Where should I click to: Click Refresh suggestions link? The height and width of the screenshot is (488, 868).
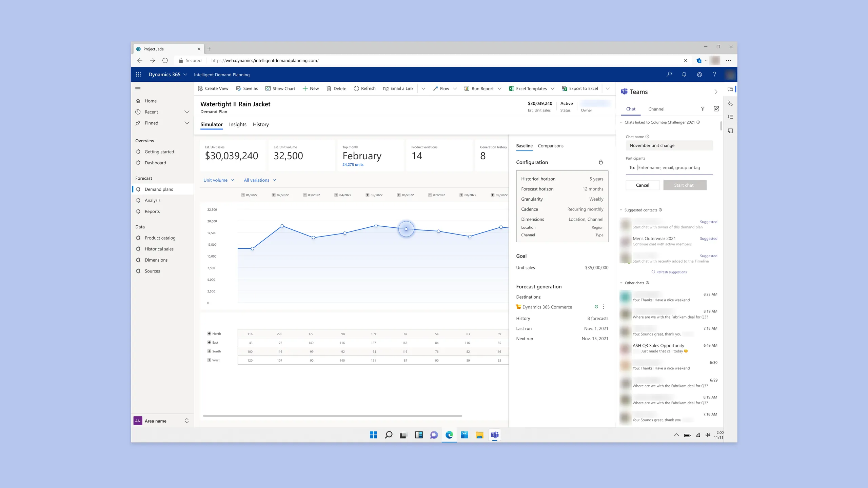(x=669, y=272)
